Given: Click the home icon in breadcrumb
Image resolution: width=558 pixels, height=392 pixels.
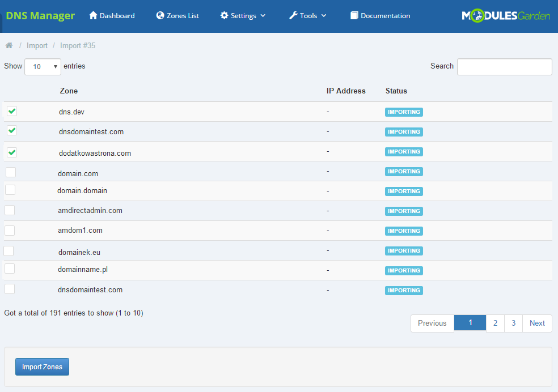Looking at the screenshot, I should 9,45.
